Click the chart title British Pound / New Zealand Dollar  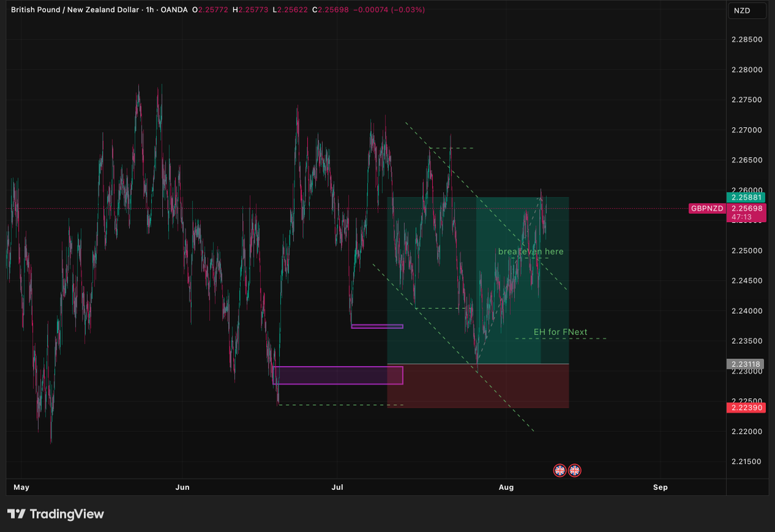74,10
